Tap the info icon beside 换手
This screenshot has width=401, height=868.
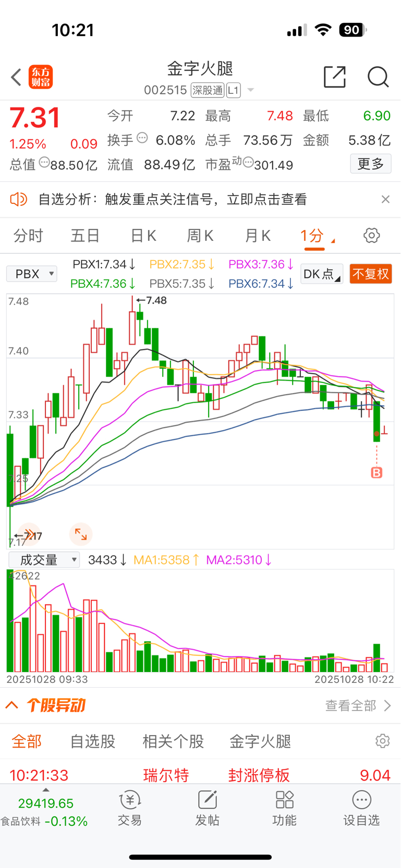142,138
